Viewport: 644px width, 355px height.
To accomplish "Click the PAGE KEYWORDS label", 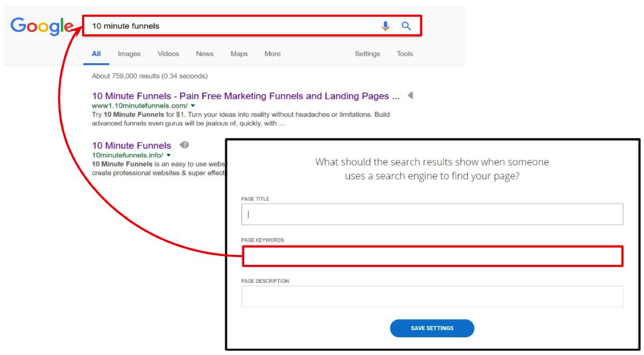I will 262,240.
